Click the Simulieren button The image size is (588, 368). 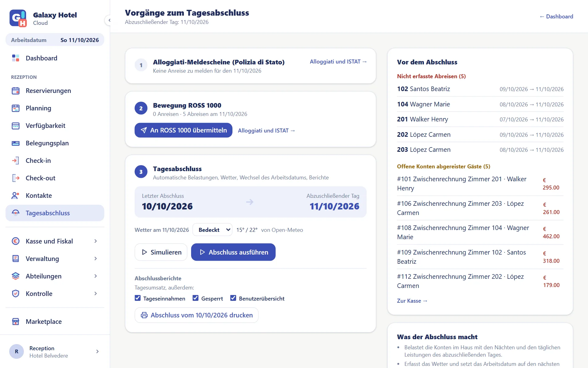(161, 252)
